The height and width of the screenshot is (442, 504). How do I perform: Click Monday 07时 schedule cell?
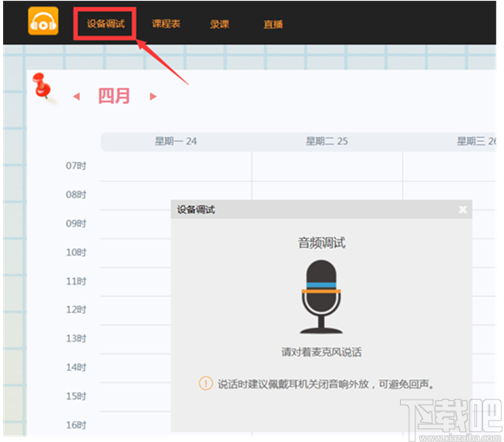click(x=176, y=167)
